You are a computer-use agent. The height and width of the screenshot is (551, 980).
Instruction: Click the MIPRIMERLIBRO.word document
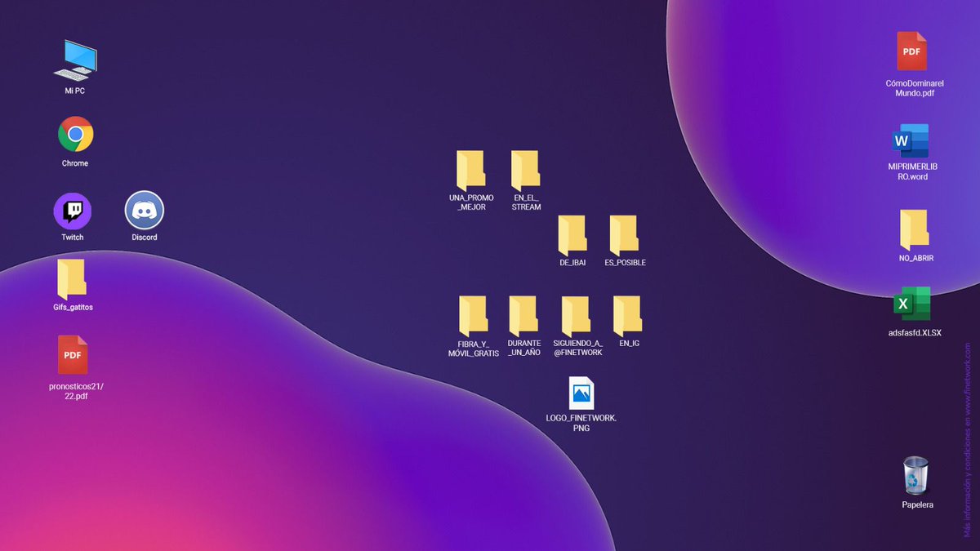pyautogui.click(x=911, y=140)
